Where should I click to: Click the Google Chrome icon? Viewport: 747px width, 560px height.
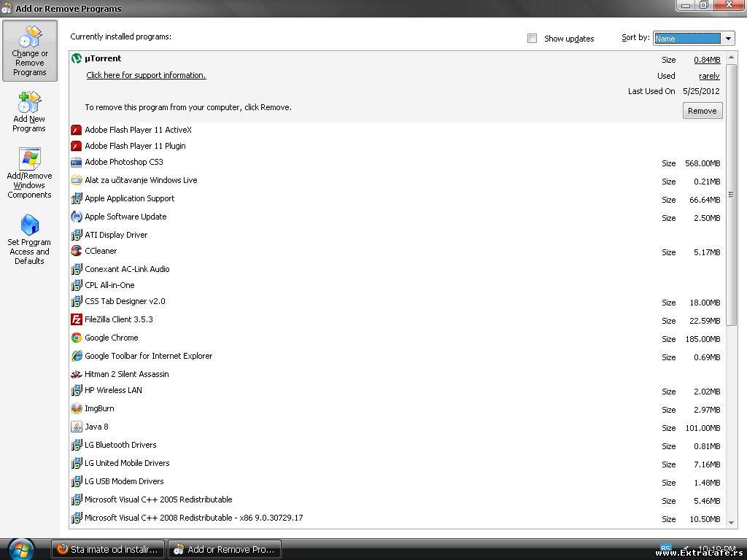[76, 338]
